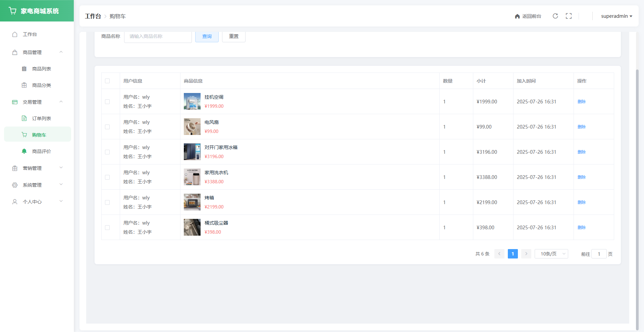The image size is (644, 332).
Task: Click the 商品名称 search input field
Action: point(158,36)
